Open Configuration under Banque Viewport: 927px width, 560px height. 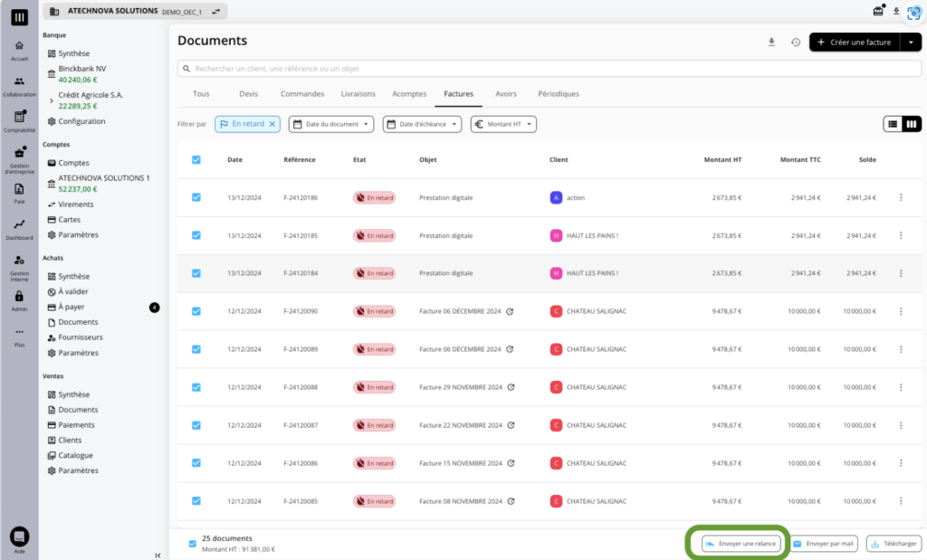(x=81, y=121)
